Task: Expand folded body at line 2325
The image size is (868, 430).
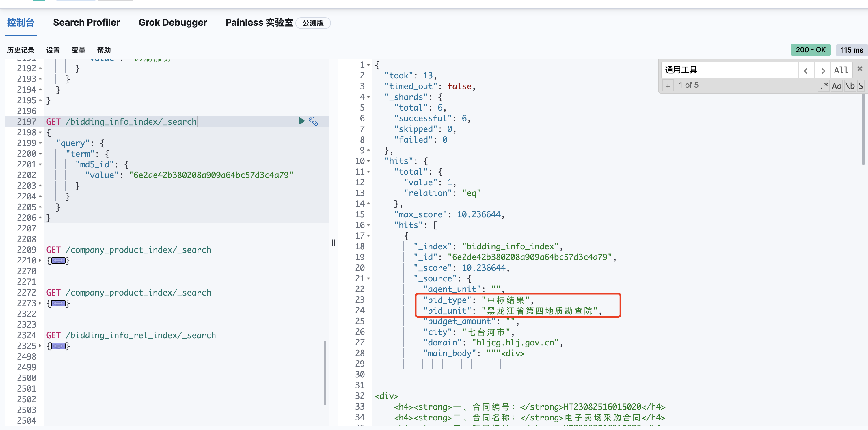Action: pos(40,346)
